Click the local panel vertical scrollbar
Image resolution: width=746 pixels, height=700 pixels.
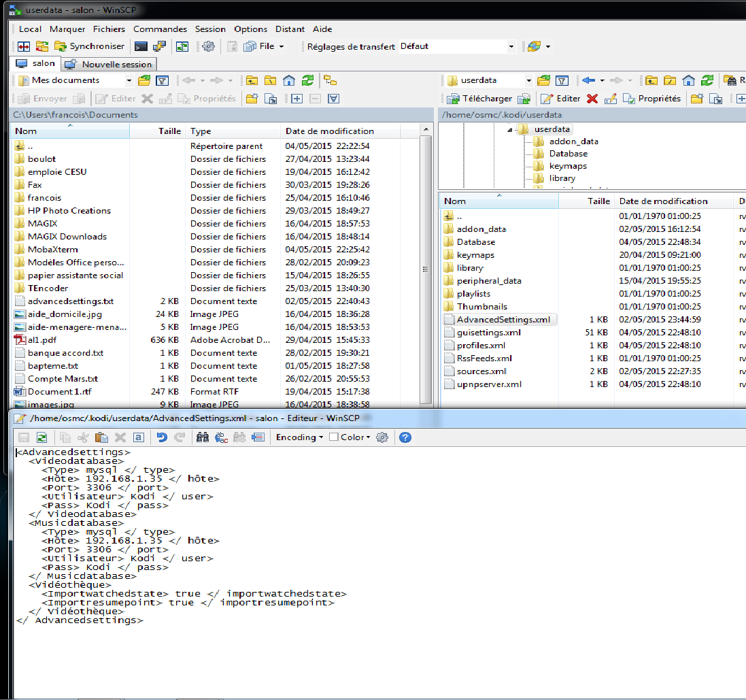(426, 269)
